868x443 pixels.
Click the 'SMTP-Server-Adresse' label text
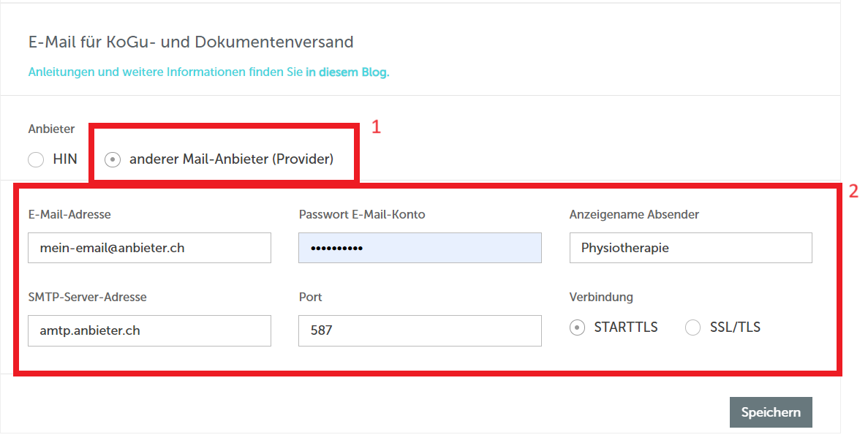88,297
